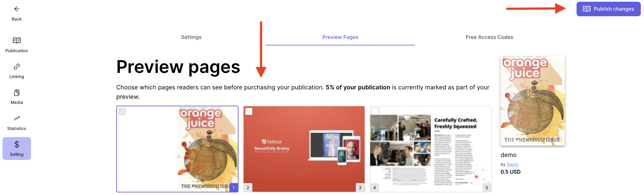Open the Demo author profile link

tap(513, 164)
